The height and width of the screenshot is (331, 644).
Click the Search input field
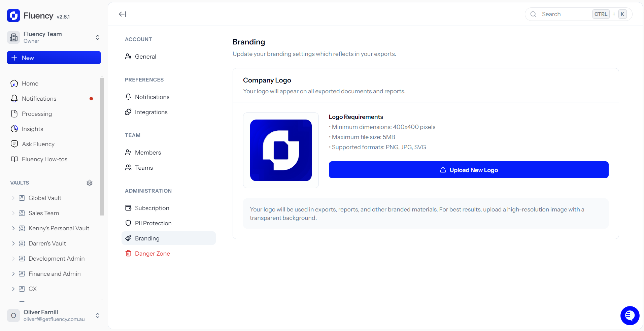pyautogui.click(x=578, y=14)
